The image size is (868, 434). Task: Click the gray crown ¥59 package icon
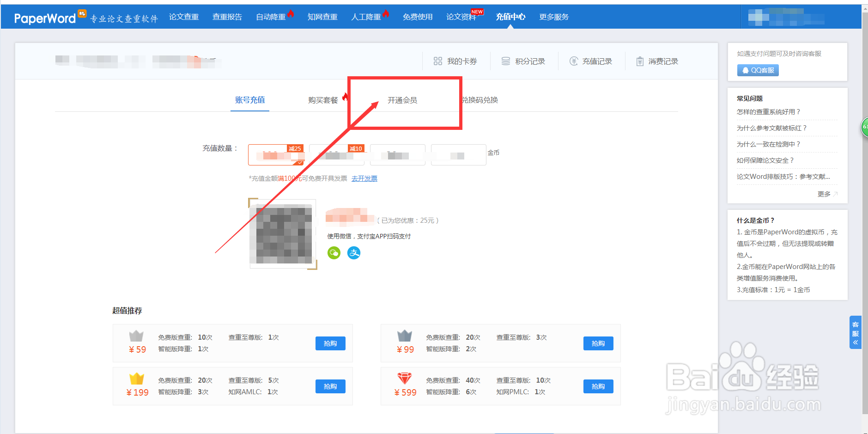(136, 336)
